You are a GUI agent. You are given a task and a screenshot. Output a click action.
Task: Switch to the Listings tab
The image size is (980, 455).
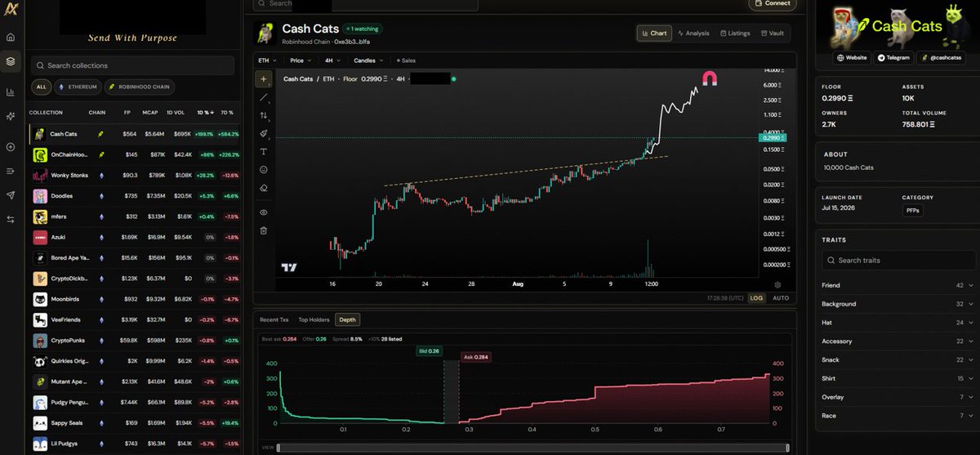(734, 33)
